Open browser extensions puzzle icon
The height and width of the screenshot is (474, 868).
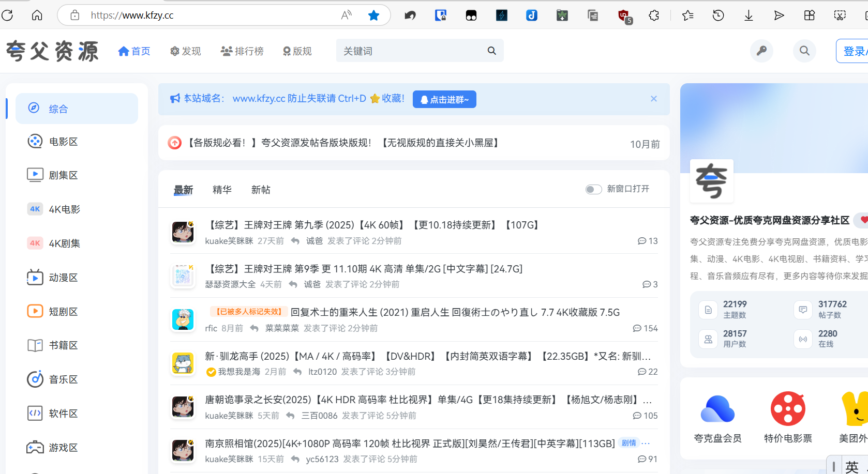654,16
